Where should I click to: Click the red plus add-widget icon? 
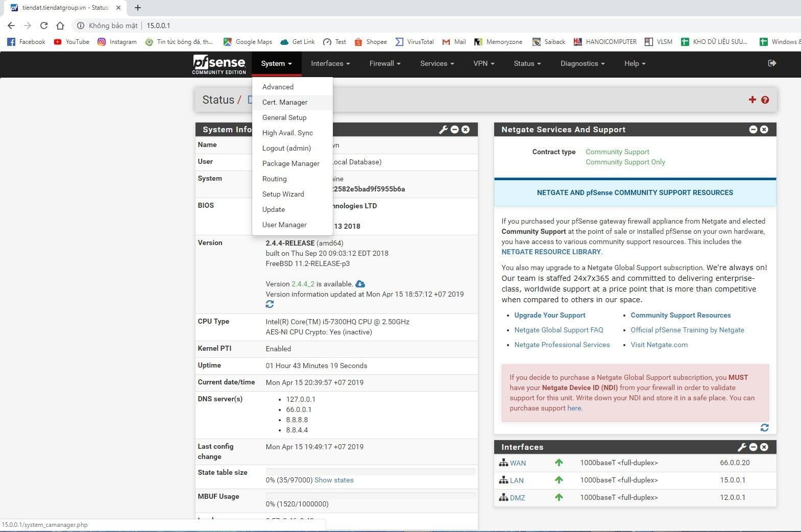click(x=752, y=100)
